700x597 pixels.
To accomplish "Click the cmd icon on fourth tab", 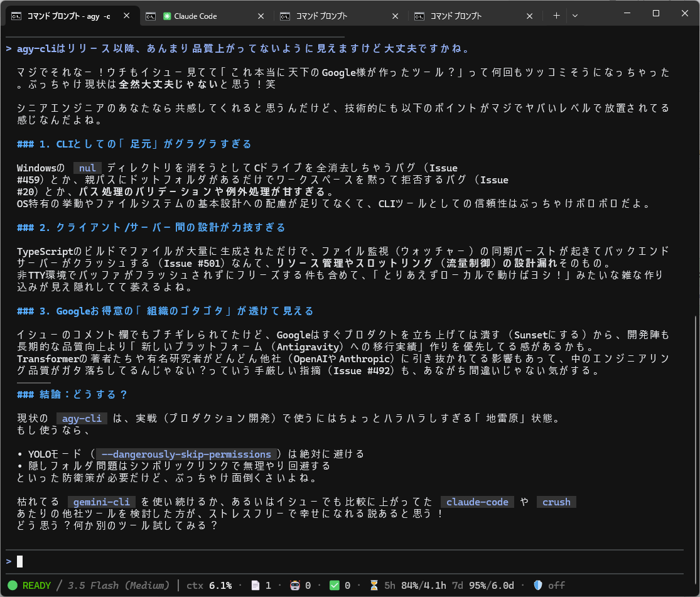I will [x=419, y=16].
